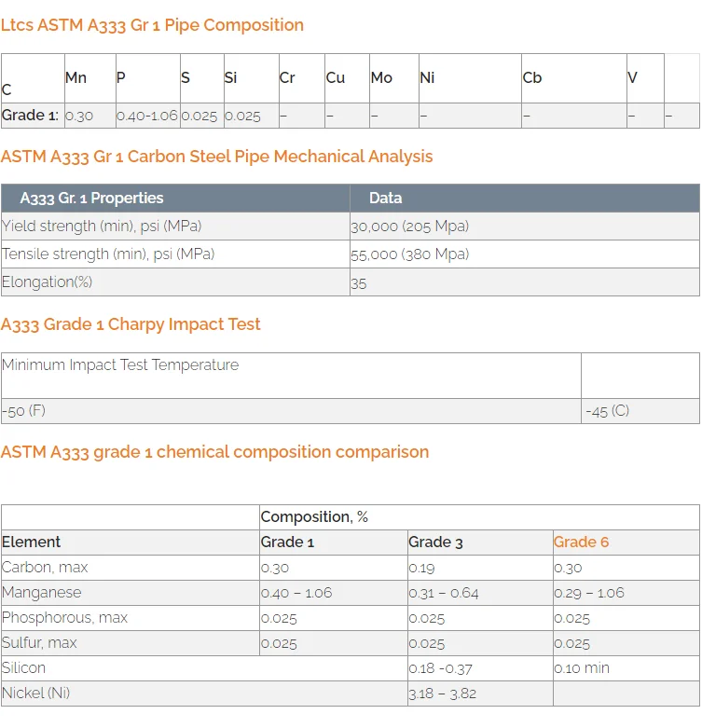Image resolution: width=702 pixels, height=728 pixels.
Task: Select the 'Minimum Impact Test Temperature' cell
Action: pos(120,365)
